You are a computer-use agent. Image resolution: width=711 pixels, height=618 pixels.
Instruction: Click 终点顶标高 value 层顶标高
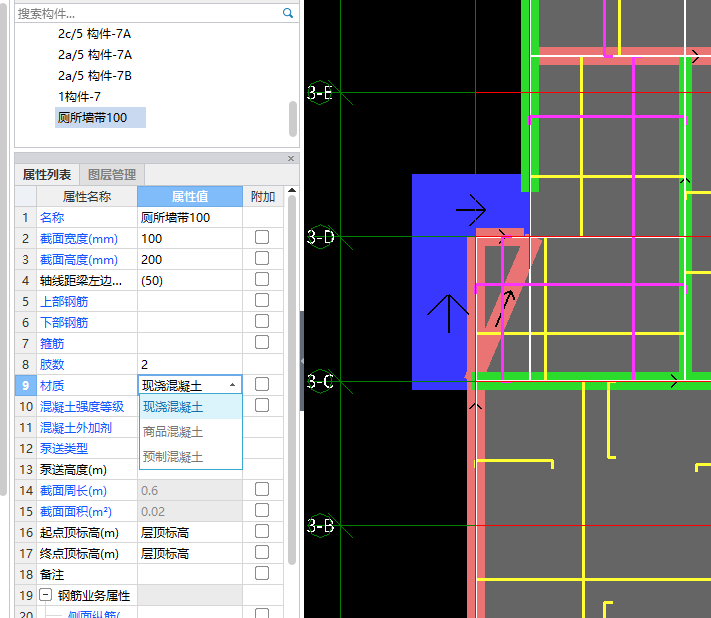click(x=190, y=554)
